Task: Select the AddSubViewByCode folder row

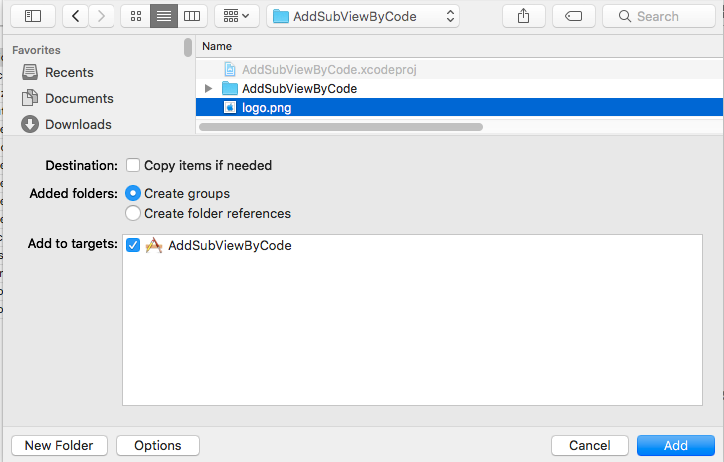Action: click(459, 89)
